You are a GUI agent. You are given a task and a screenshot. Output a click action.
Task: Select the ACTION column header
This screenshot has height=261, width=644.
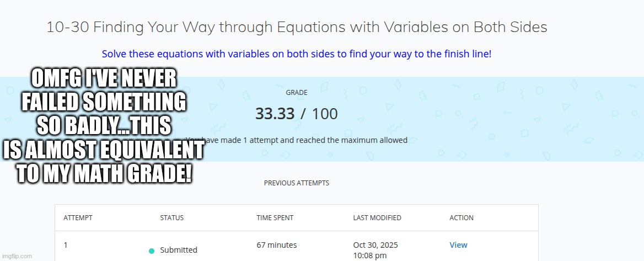[461, 218]
